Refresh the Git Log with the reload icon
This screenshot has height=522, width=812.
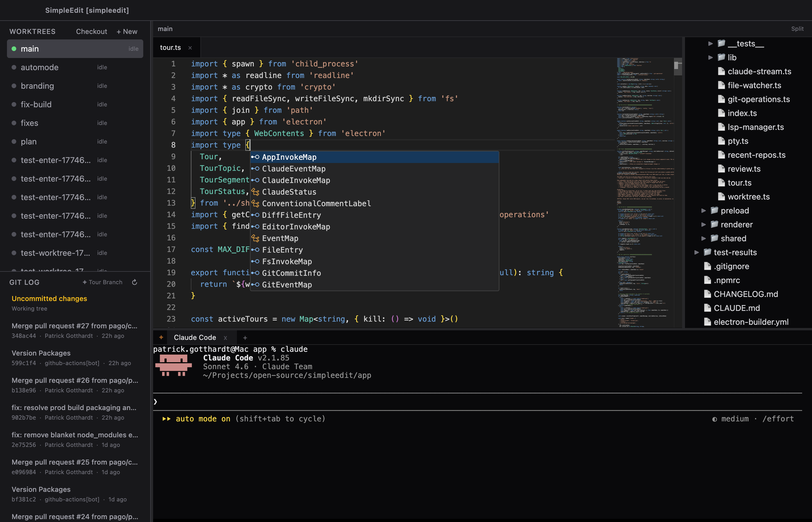click(x=135, y=282)
